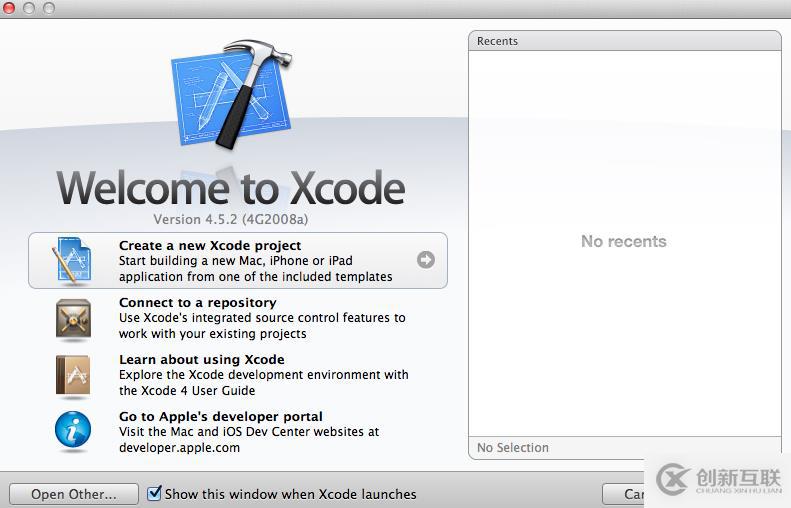
Task: Open Go to Apple's developer portal
Action: click(221, 417)
